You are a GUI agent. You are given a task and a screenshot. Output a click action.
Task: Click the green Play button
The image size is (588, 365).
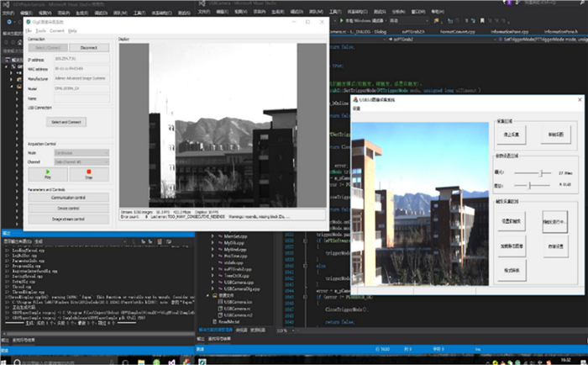(x=47, y=174)
